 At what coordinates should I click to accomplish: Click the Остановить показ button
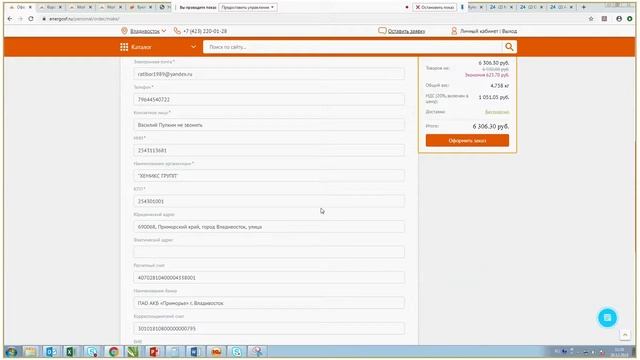pos(435,7)
